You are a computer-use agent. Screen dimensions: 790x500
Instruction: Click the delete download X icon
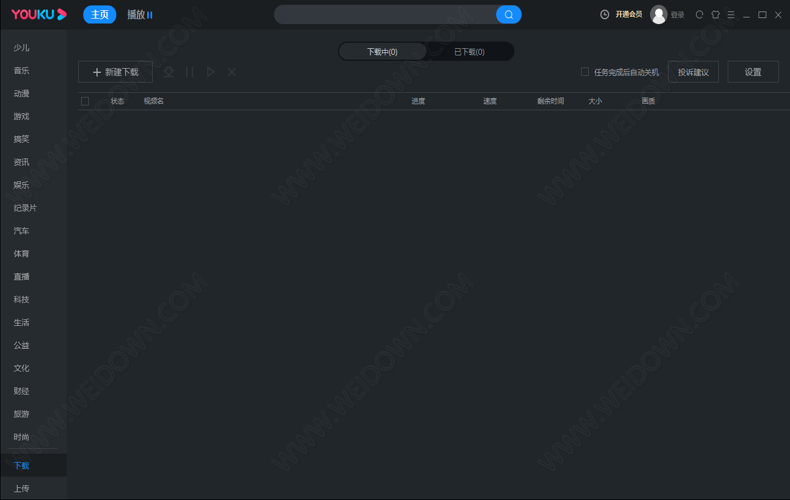[x=232, y=72]
